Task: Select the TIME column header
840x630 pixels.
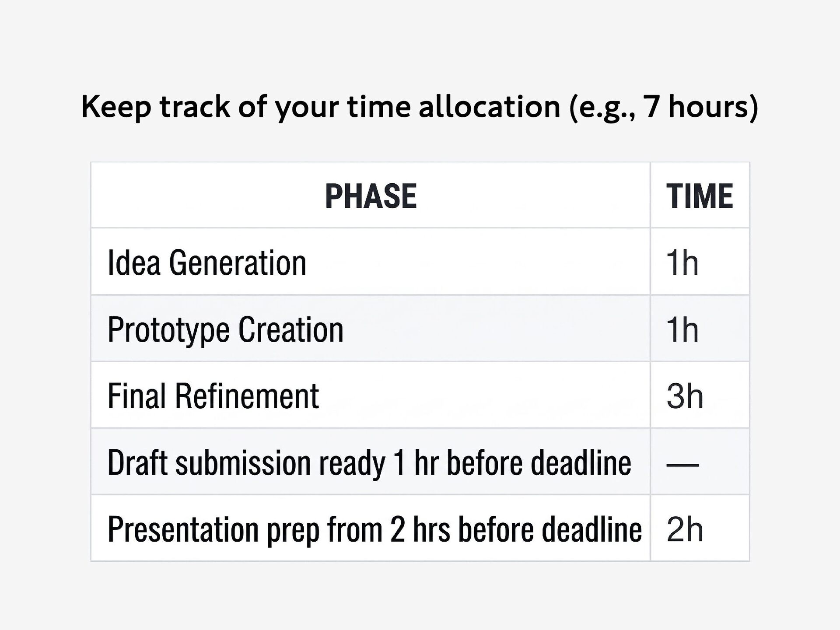Action: pyautogui.click(x=700, y=196)
